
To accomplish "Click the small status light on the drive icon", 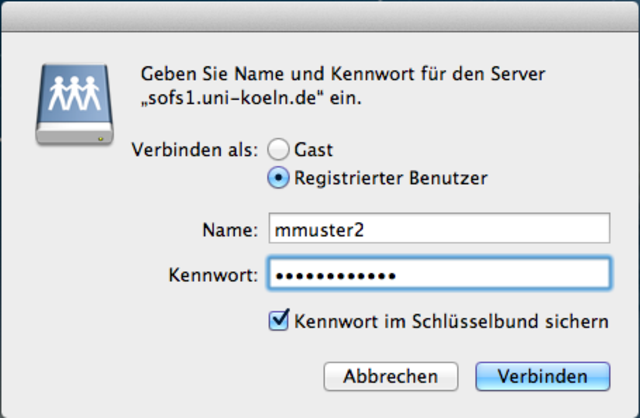I will point(100,139).
